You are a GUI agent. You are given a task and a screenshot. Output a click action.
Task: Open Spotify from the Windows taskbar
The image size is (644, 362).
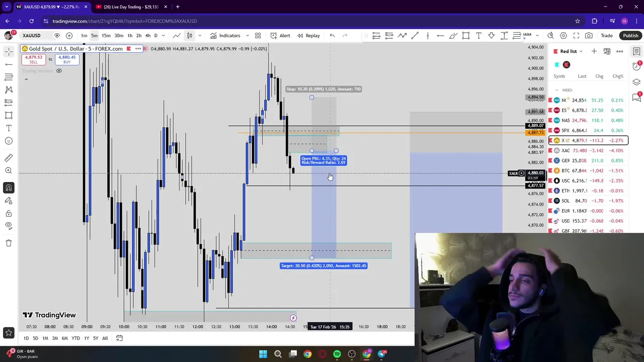[337, 354]
